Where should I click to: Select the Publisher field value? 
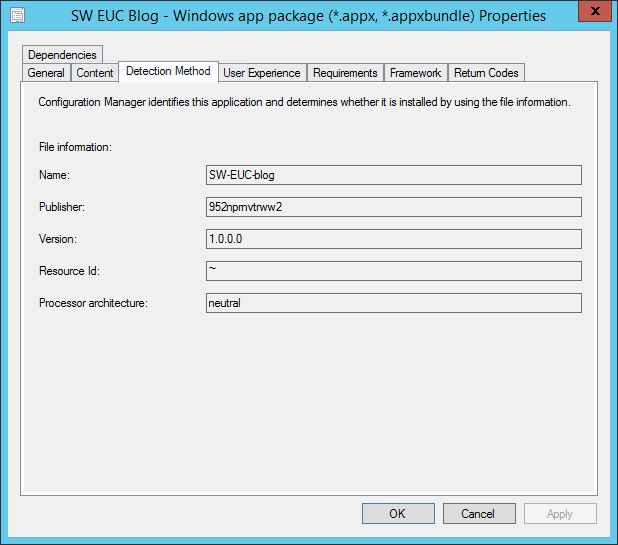point(392,207)
